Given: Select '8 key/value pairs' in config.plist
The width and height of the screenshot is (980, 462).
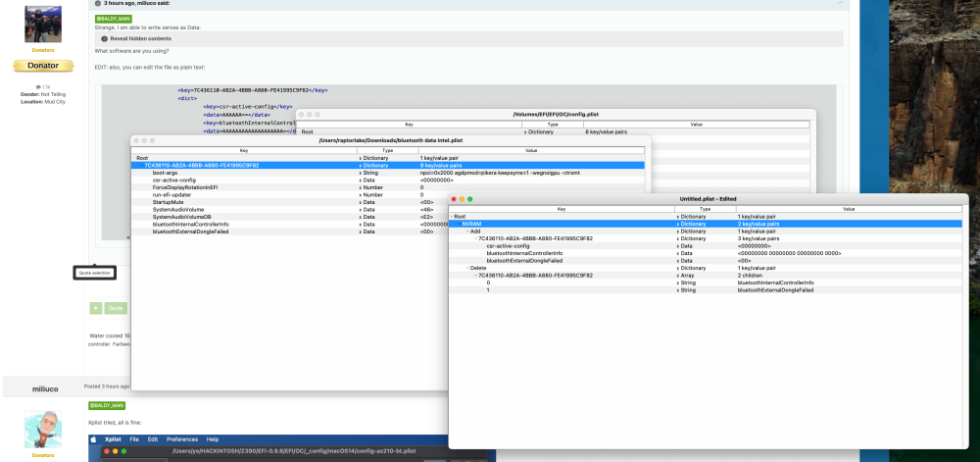Looking at the screenshot, I should coord(607,131).
